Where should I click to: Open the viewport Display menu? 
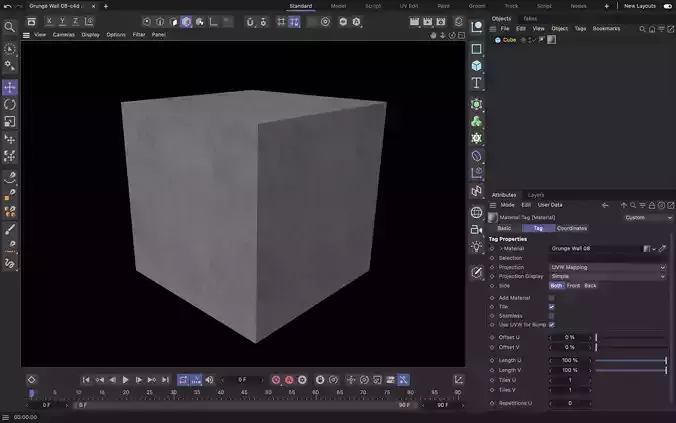(x=91, y=34)
